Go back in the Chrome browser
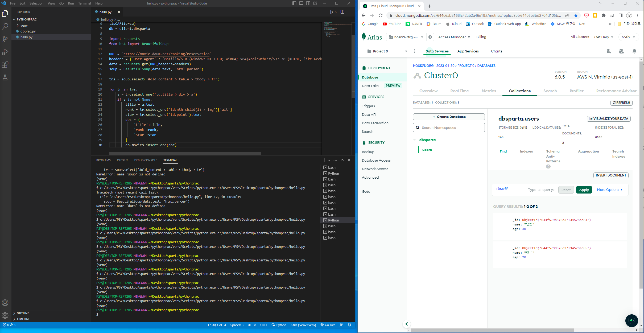The height and width of the screenshot is (333, 644). coord(364,15)
